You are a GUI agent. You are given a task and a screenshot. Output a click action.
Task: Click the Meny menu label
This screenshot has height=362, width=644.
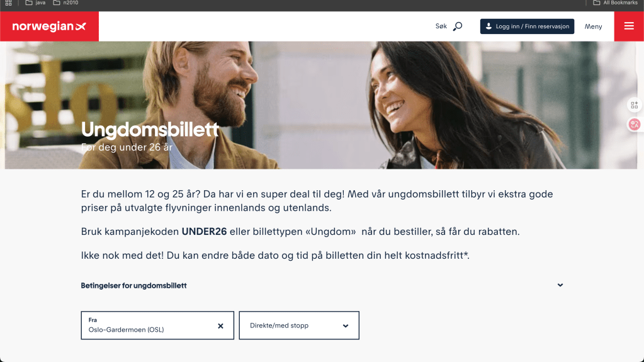pyautogui.click(x=593, y=26)
